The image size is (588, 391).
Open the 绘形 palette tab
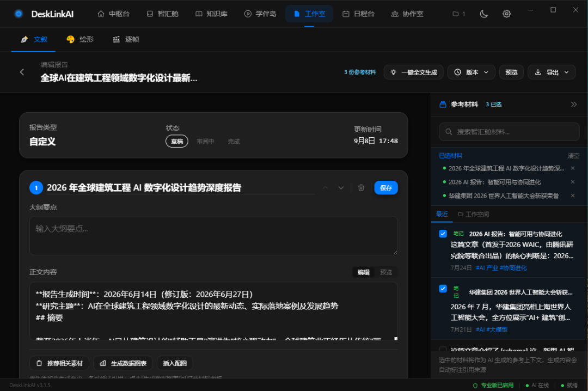[80, 39]
